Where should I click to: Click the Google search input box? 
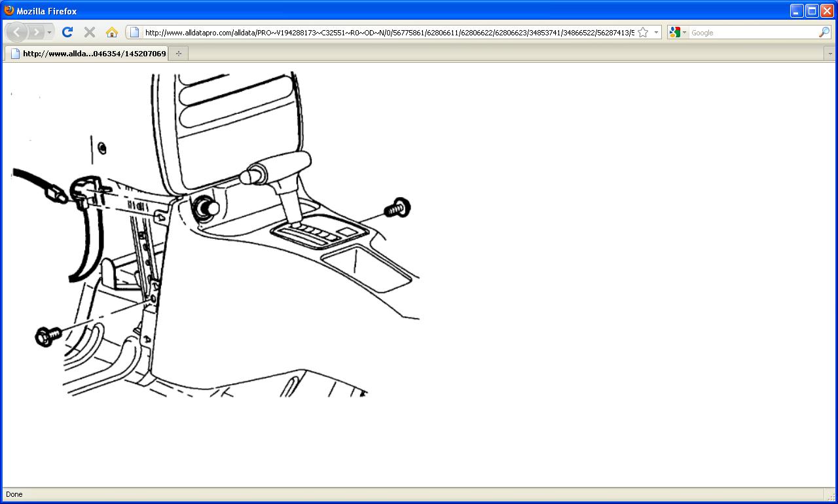coord(753,32)
